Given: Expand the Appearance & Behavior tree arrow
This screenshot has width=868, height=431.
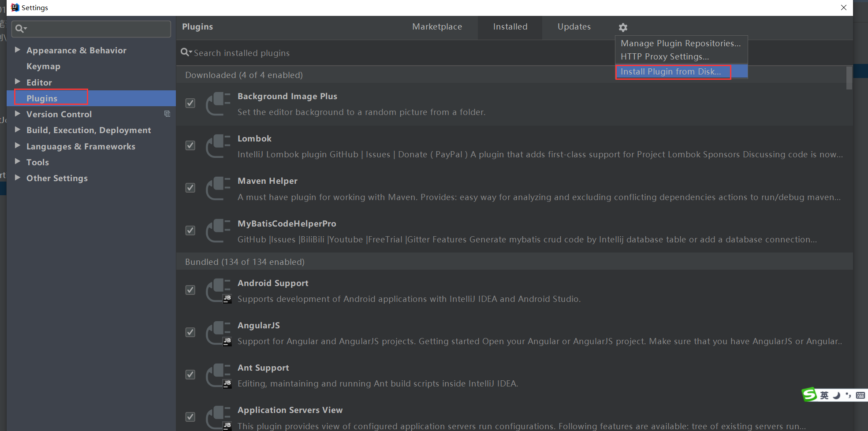Looking at the screenshot, I should 18,50.
